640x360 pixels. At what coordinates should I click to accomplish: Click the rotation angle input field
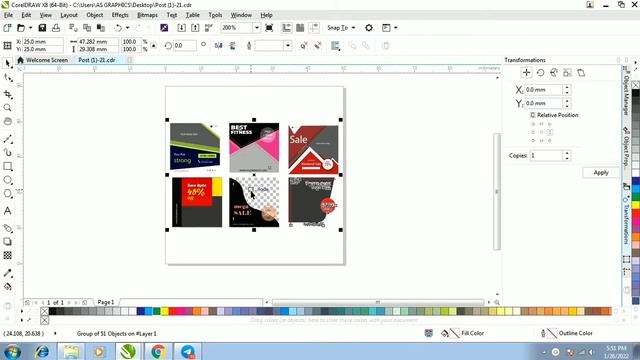(185, 46)
